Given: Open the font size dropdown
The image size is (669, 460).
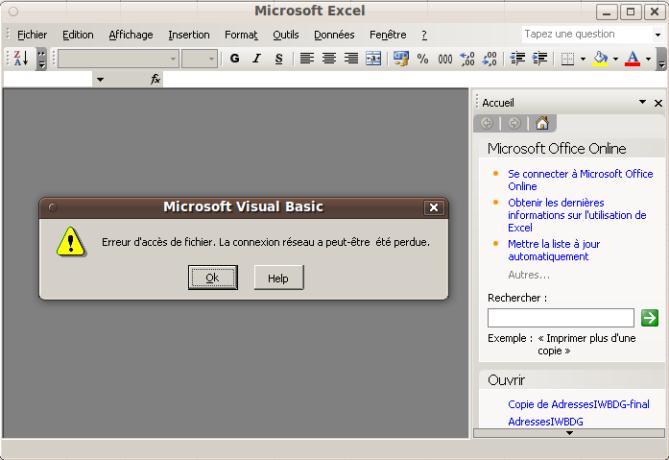Looking at the screenshot, I should 211,58.
